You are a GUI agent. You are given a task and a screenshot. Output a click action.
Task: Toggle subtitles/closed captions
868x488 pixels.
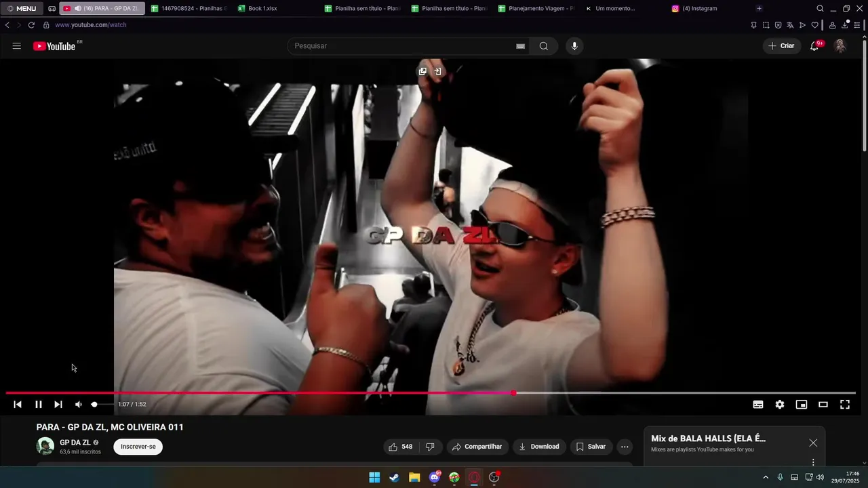tap(758, 405)
